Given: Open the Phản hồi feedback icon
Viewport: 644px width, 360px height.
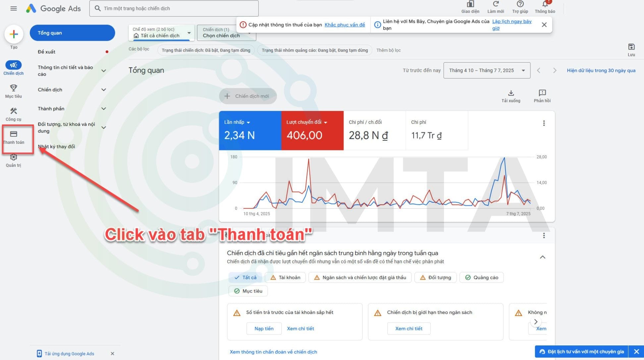Looking at the screenshot, I should tap(542, 93).
